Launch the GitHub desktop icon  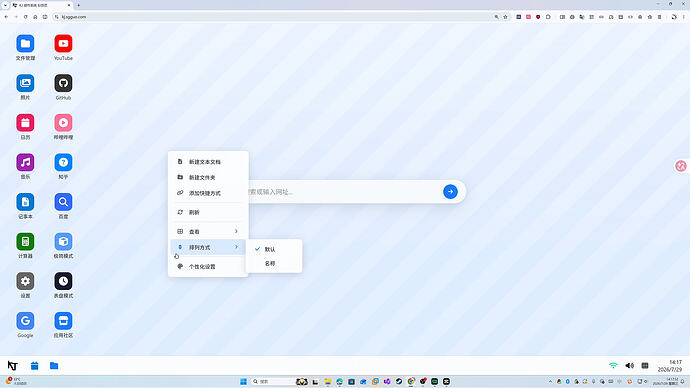(x=63, y=84)
